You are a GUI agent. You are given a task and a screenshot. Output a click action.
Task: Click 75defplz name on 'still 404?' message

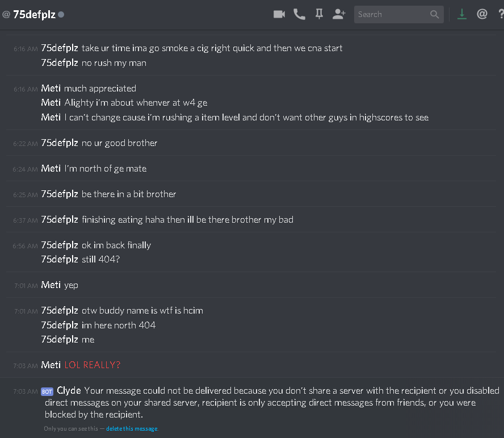60,259
